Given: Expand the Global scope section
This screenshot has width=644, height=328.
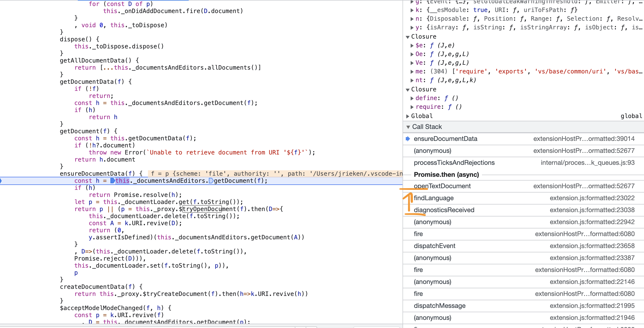Looking at the screenshot, I should point(408,116).
